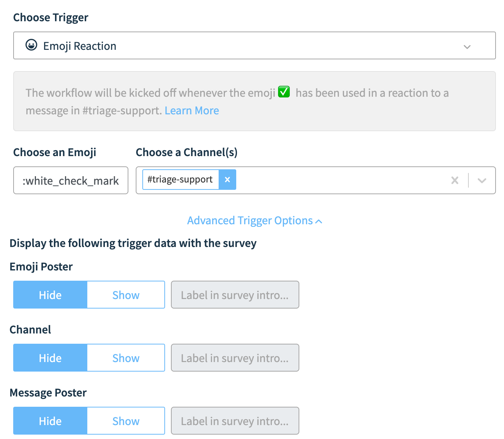Image resolution: width=504 pixels, height=439 pixels.
Task: Click the chevron beside Advanced Trigger Options
Action: (x=319, y=221)
